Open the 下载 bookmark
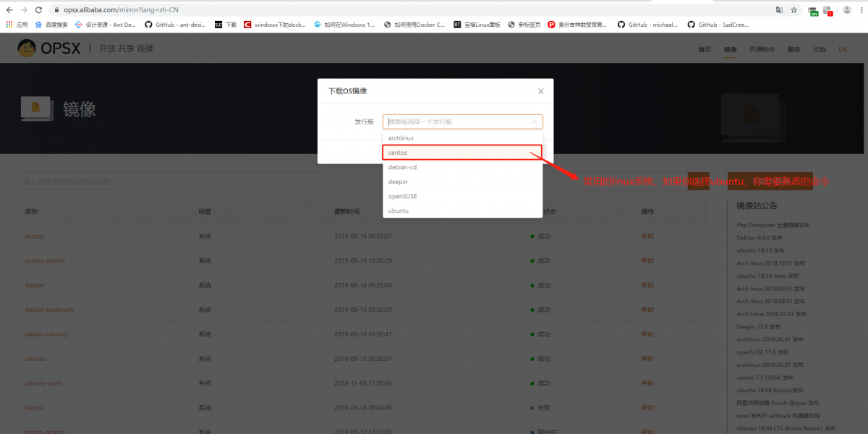 coord(226,25)
